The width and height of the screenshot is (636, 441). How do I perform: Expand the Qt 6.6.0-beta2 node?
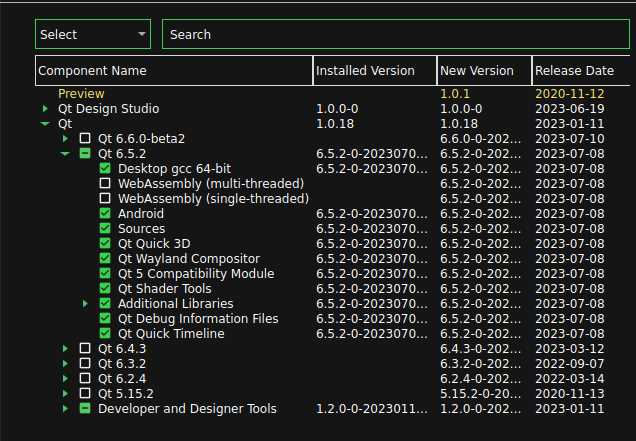(65, 139)
